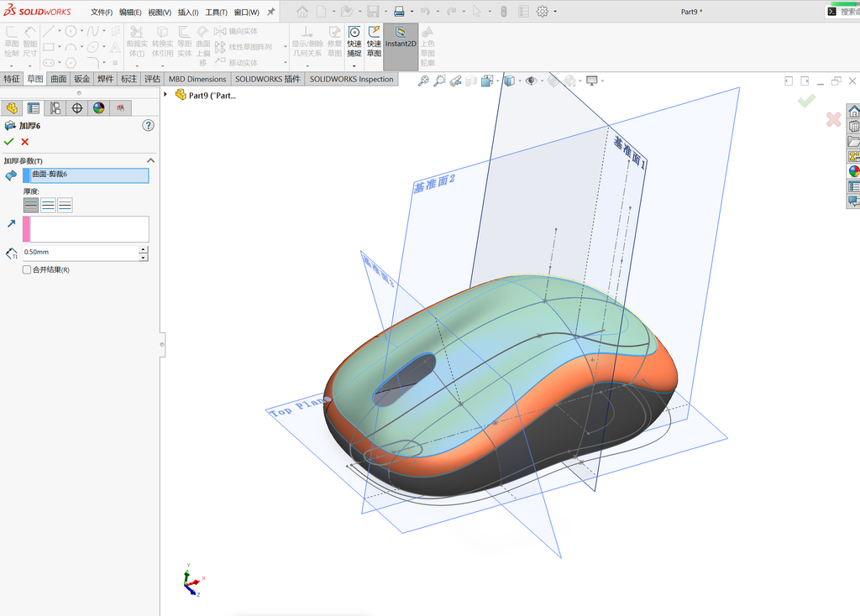The height and width of the screenshot is (616, 860).
Task: Select the first thickness side option button
Action: point(31,206)
